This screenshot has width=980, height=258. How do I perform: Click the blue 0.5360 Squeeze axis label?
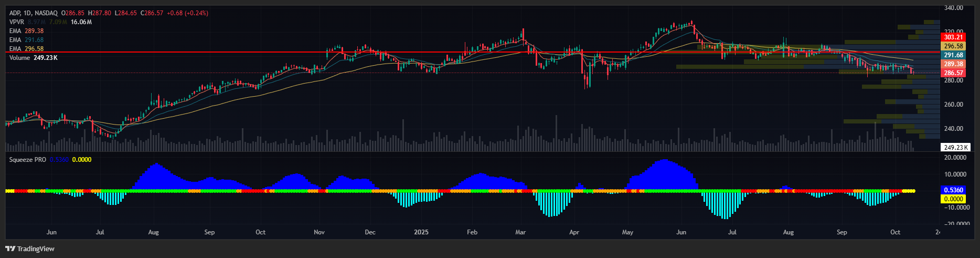(x=953, y=190)
